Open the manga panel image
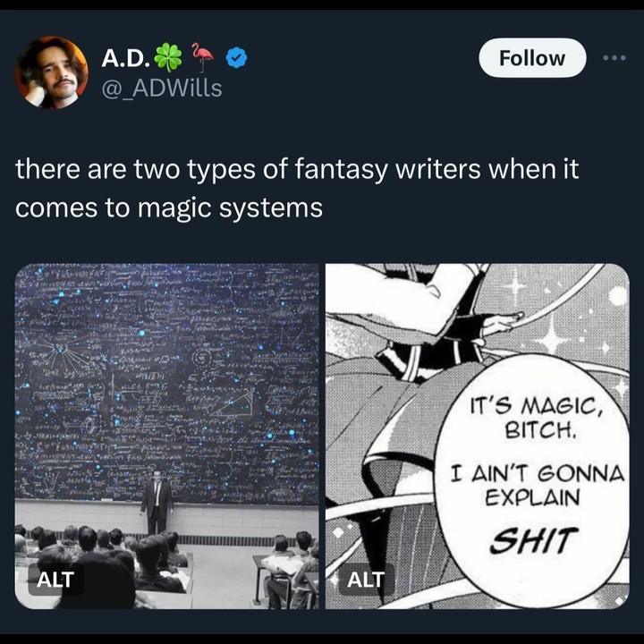This screenshot has height=644, width=644. (x=478, y=436)
